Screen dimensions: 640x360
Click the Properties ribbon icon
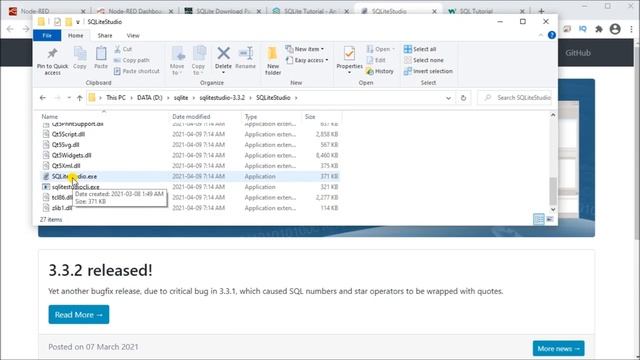coord(349,60)
